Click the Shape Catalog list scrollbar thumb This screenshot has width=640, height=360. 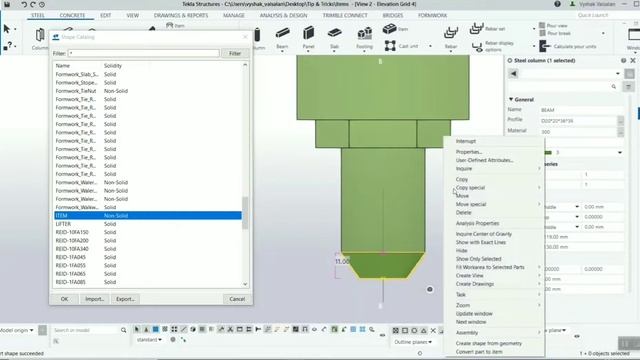245,213
